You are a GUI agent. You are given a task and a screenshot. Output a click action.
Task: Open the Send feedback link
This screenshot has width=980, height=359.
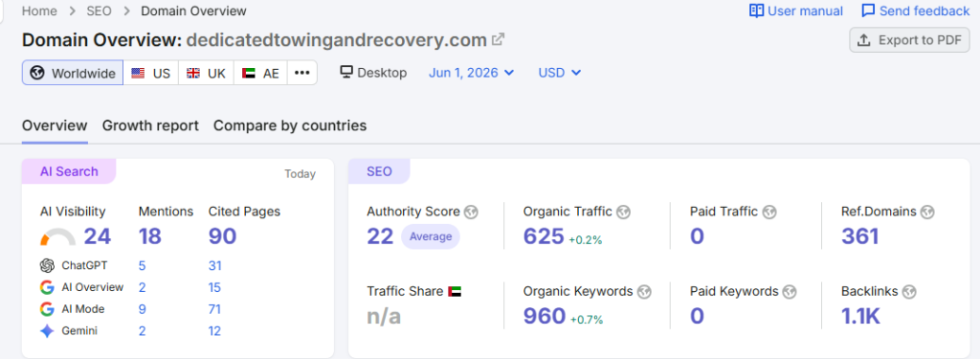(916, 11)
